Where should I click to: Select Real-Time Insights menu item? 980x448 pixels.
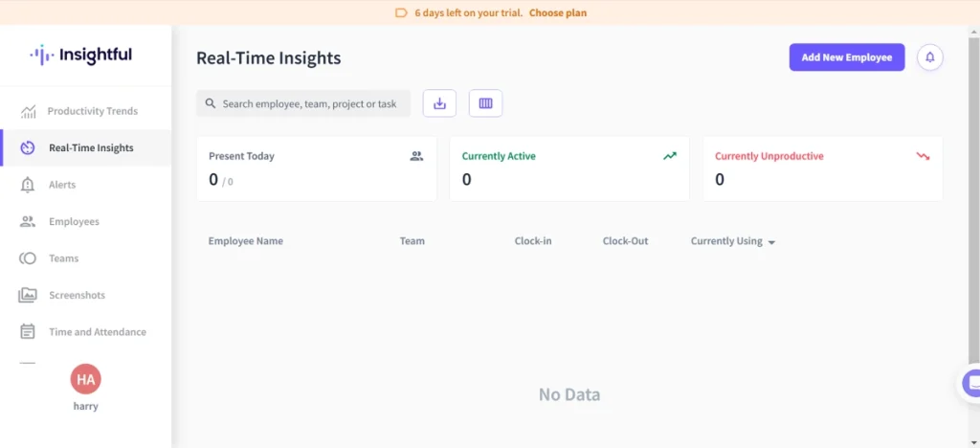(x=85, y=148)
